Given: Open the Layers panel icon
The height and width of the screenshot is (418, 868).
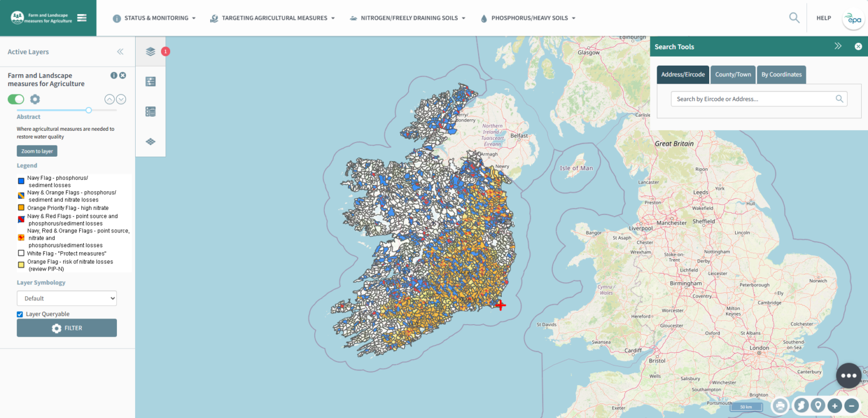Looking at the screenshot, I should 150,51.
